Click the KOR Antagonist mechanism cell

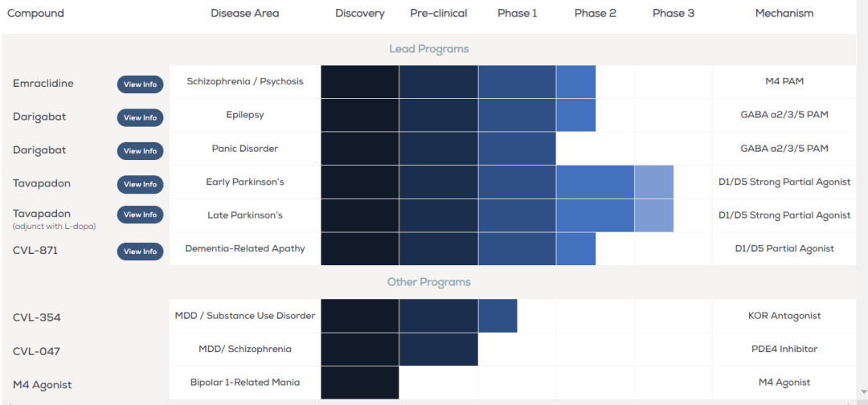tap(784, 316)
